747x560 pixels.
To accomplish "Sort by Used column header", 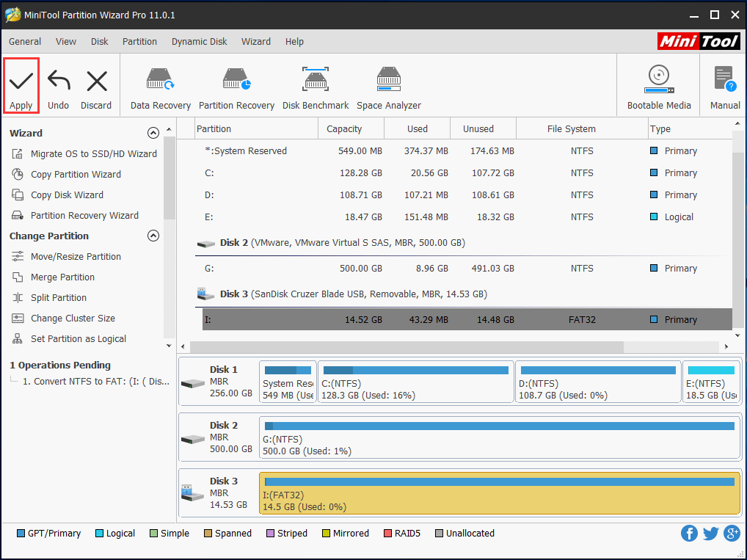I will 418,128.
